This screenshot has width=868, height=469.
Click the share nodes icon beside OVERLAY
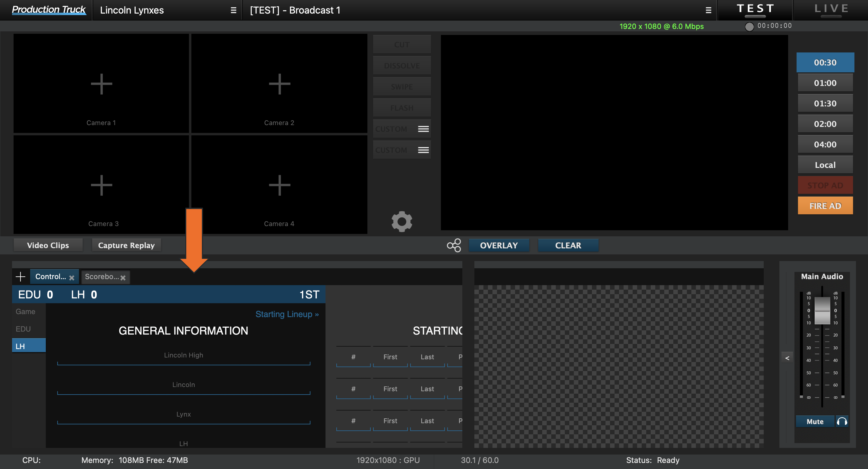454,245
